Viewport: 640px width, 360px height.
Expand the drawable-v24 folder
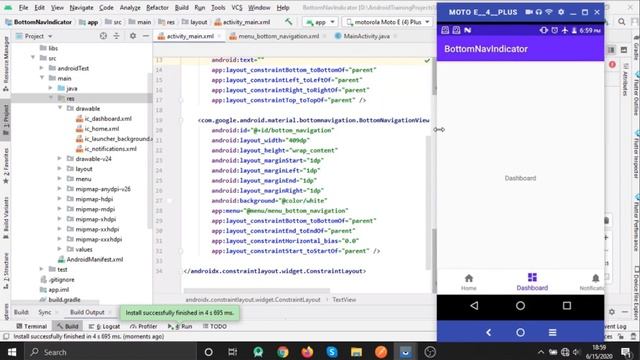point(60,158)
